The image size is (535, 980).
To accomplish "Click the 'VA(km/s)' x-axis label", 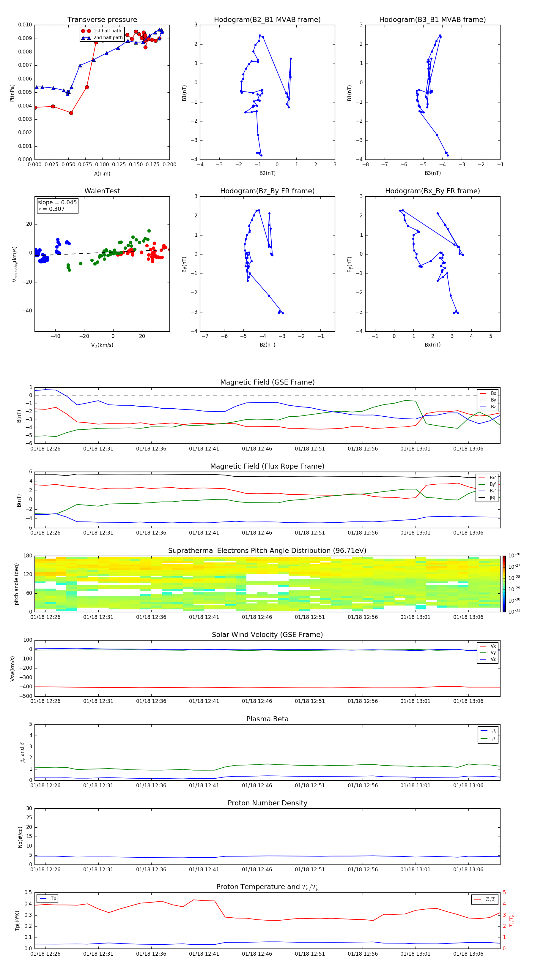I will (x=102, y=345).
